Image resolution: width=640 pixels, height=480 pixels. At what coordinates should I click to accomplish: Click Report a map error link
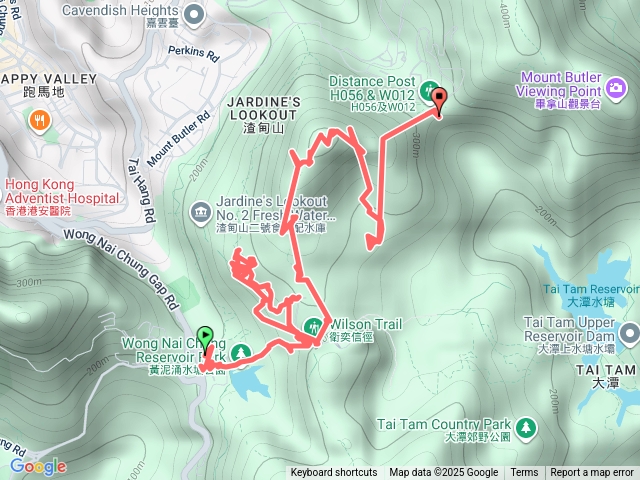592,473
